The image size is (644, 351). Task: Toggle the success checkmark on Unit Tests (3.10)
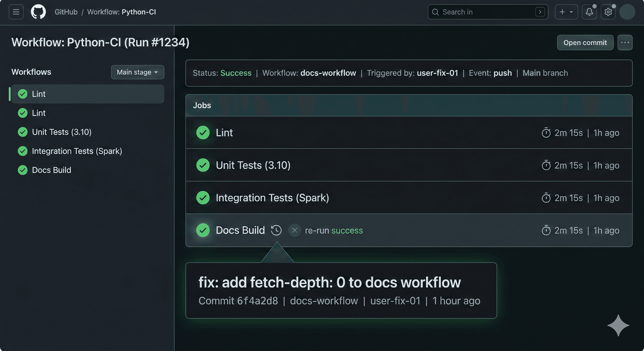pos(203,165)
